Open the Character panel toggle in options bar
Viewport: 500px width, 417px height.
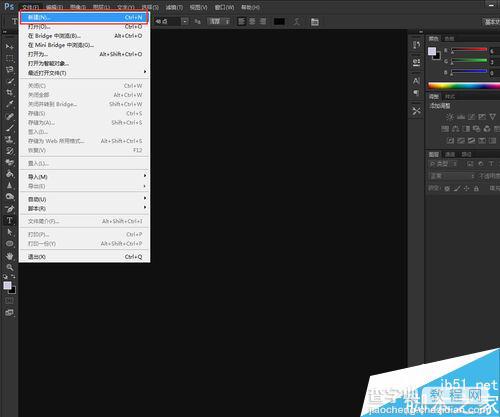pyautogui.click(x=314, y=22)
